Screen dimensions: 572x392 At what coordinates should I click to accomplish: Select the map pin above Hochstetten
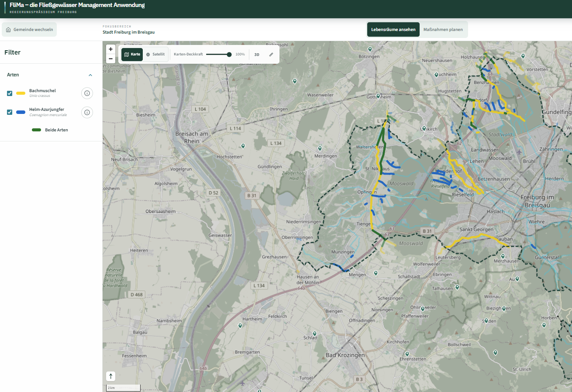[x=243, y=146]
